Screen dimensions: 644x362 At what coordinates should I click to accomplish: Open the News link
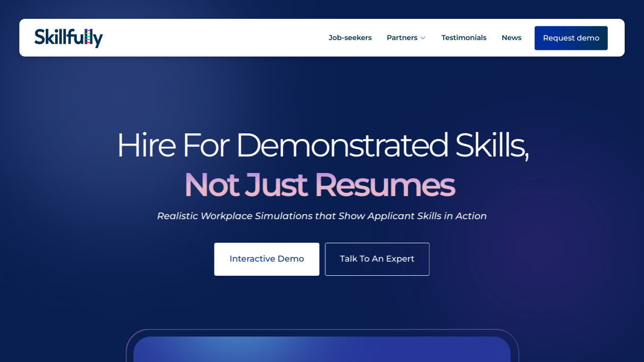(512, 38)
